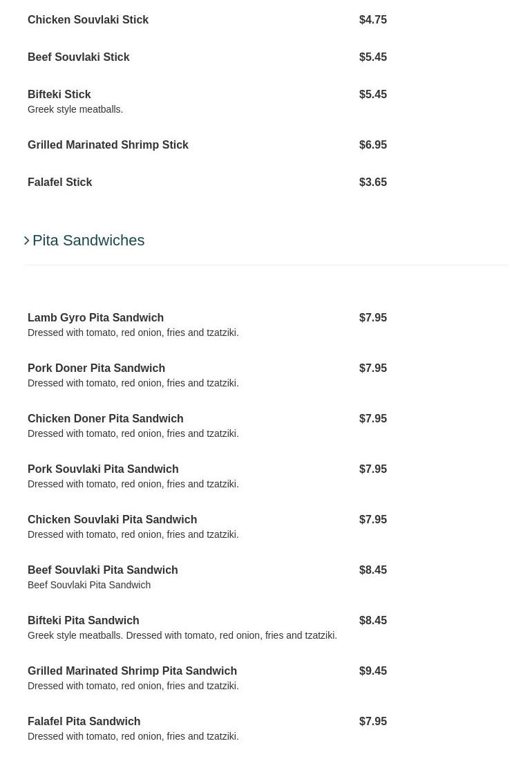Screen dimensions: 532x777
Task: Add Chicken Souvlaki Pita Sandwich
Action: [112, 520]
